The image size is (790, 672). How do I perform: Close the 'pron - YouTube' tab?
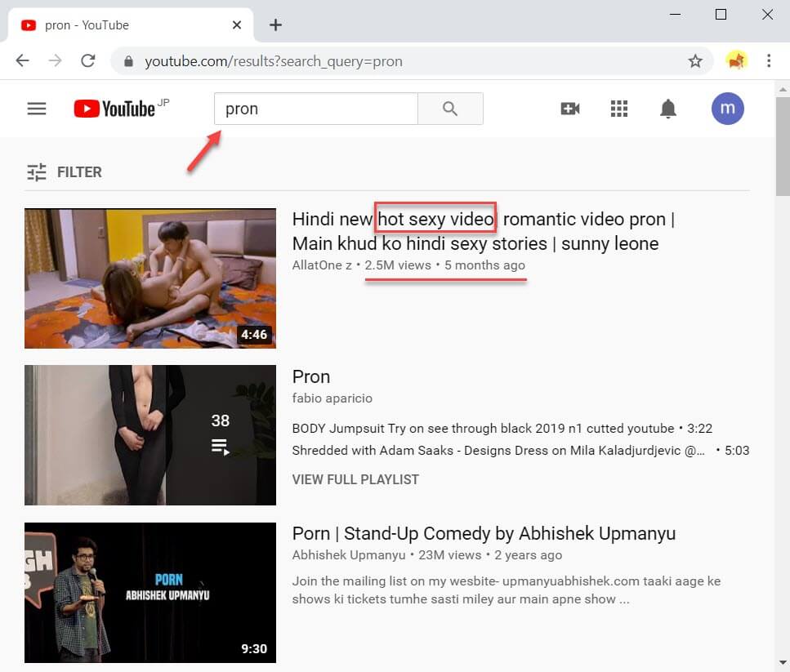tap(237, 24)
